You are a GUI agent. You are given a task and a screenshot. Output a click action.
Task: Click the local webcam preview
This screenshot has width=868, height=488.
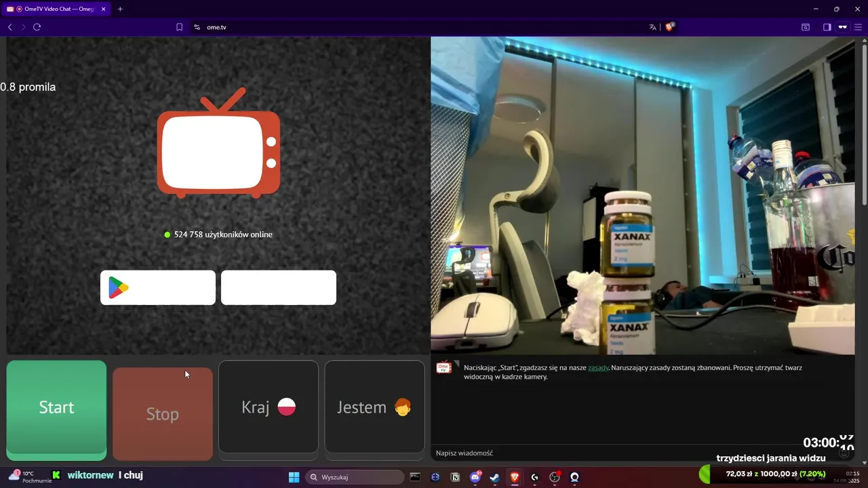tap(643, 195)
